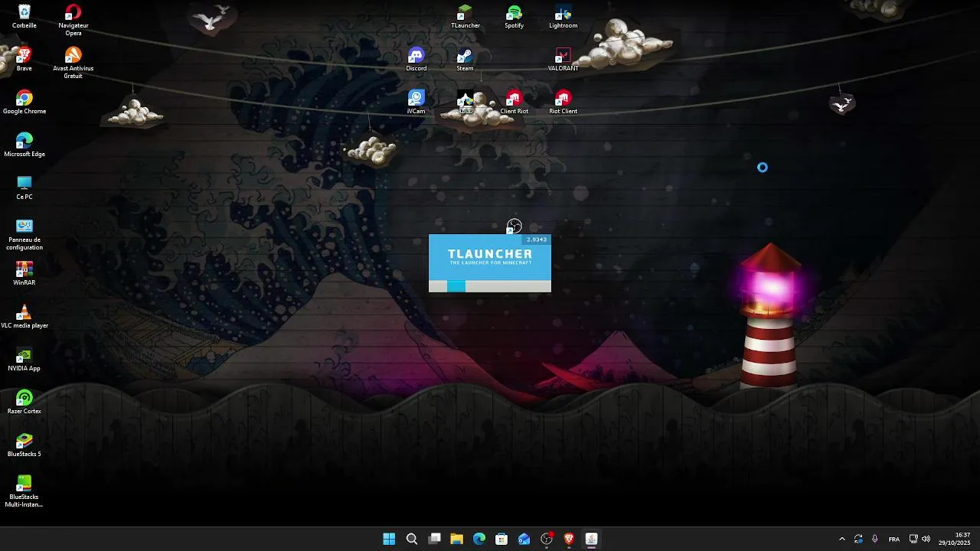Click the sync tray icon
This screenshot has height=551, width=980.
pos(858,539)
